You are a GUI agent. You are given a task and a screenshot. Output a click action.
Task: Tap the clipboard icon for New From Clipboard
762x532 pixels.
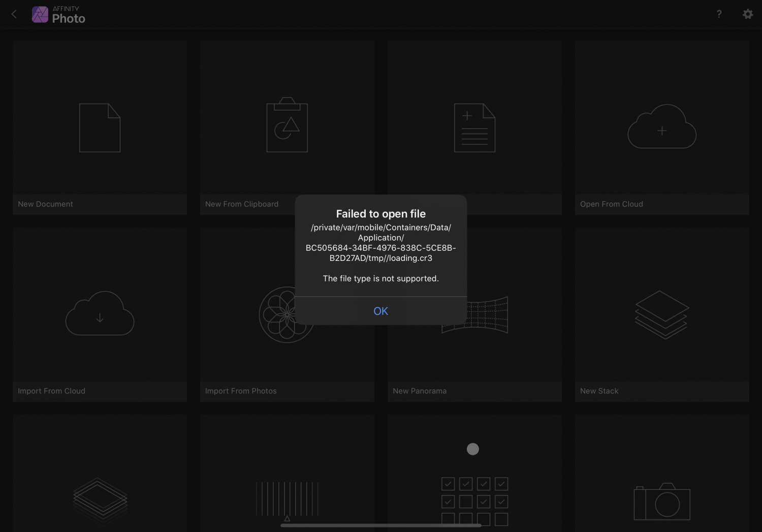point(287,125)
